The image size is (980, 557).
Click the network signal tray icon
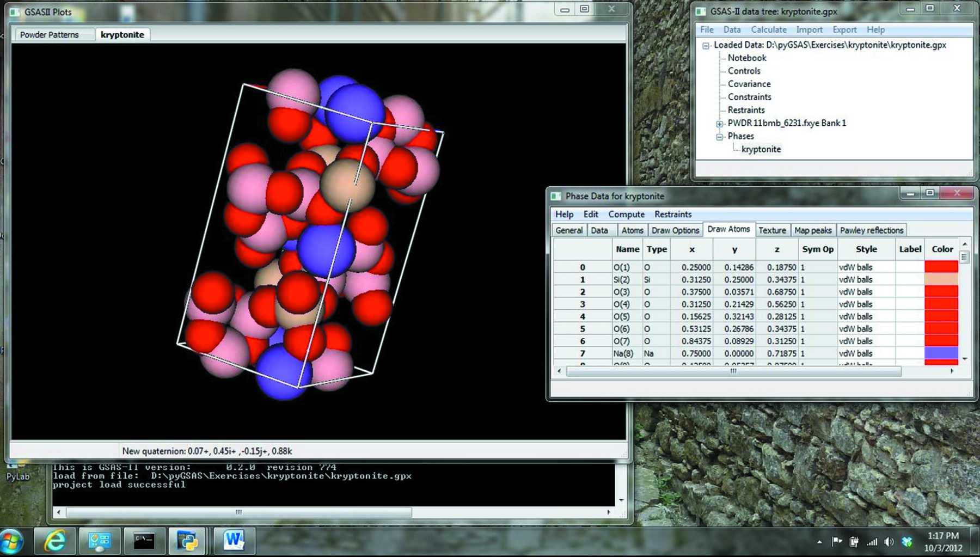pyautogui.click(x=872, y=542)
